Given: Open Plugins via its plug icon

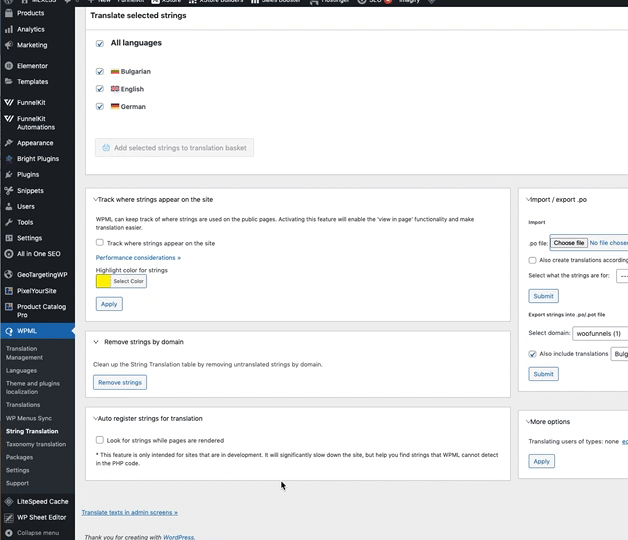Looking at the screenshot, I should 9,174.
